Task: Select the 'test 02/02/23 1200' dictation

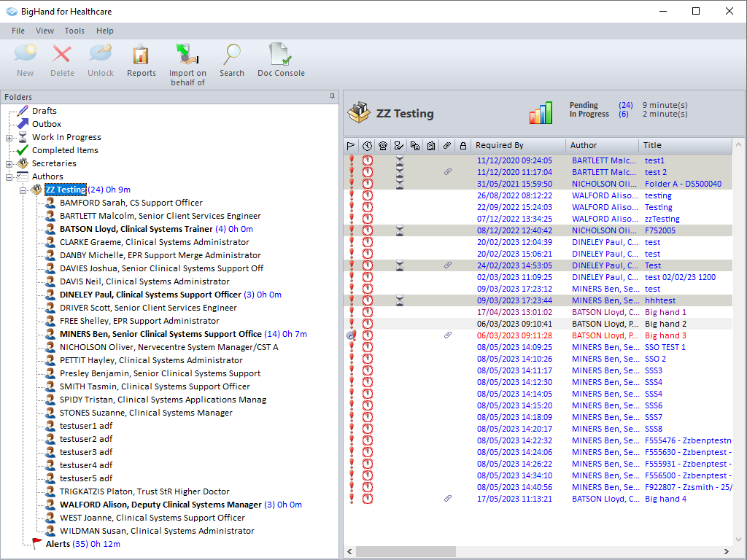Action: click(x=680, y=277)
